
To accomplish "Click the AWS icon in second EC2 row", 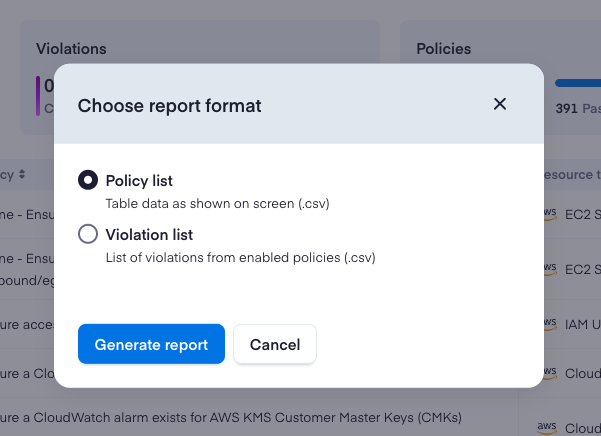I will [x=551, y=269].
